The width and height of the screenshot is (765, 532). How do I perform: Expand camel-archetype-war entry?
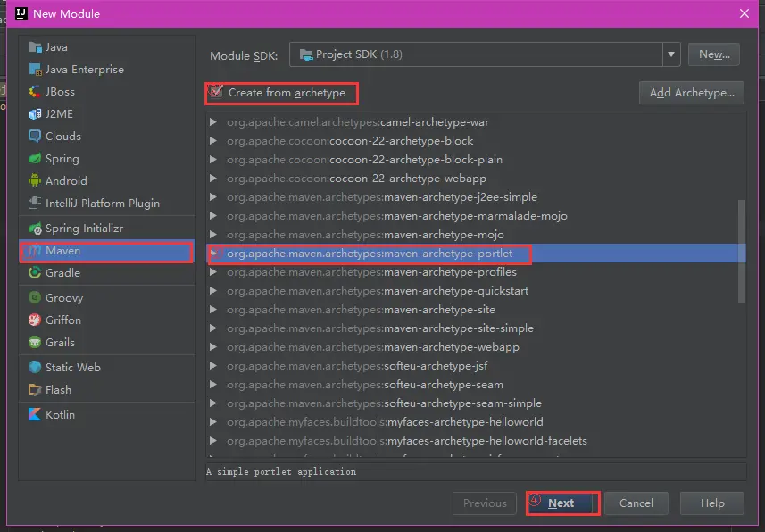[x=213, y=122]
